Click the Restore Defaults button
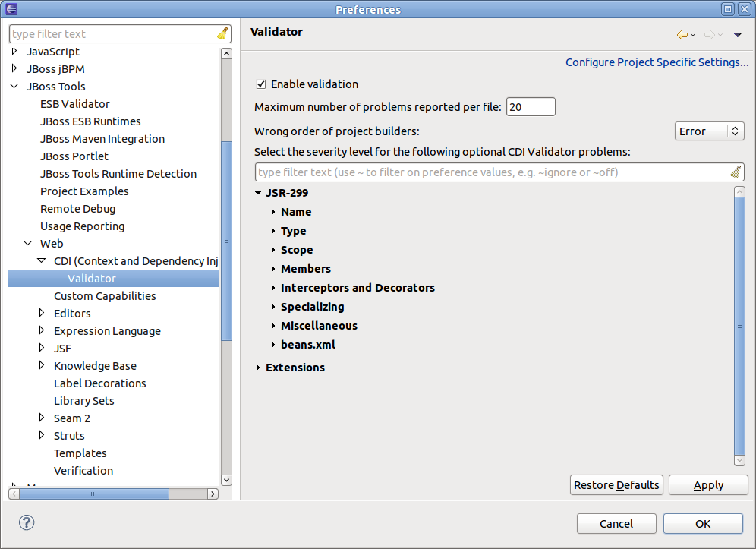This screenshot has width=756, height=549. (616, 485)
